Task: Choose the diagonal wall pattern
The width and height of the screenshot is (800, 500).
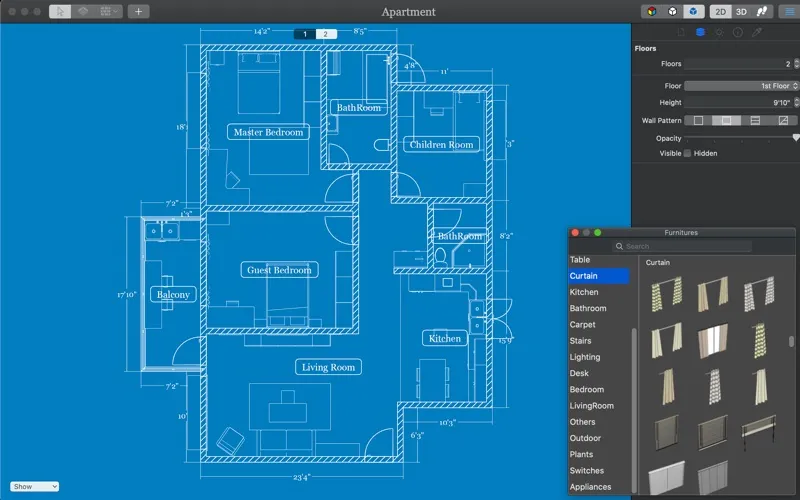Action: pos(783,120)
